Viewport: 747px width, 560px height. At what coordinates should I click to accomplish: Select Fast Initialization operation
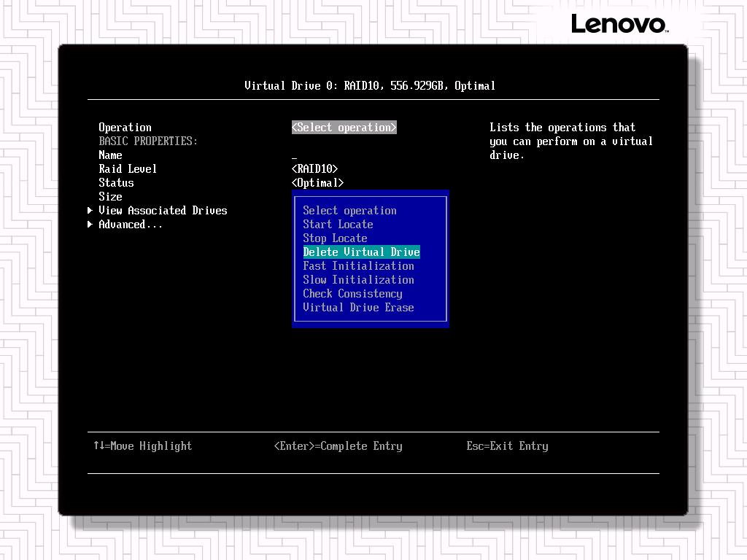click(x=358, y=266)
